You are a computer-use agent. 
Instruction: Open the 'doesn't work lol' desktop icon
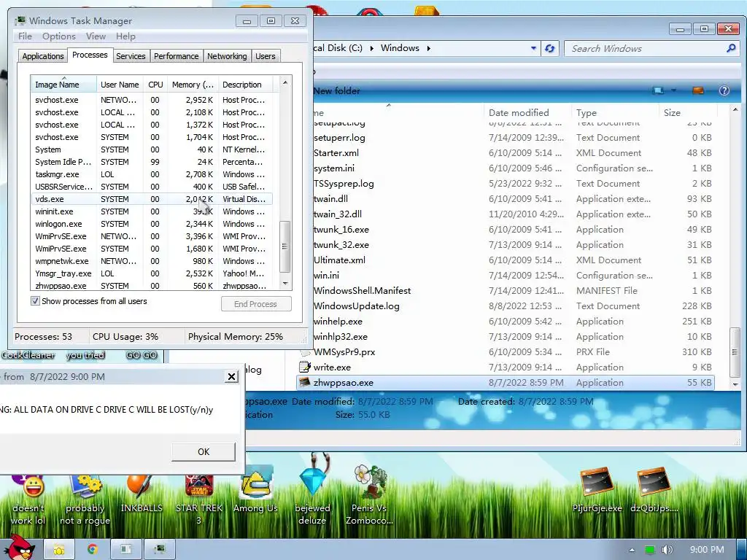click(x=28, y=500)
